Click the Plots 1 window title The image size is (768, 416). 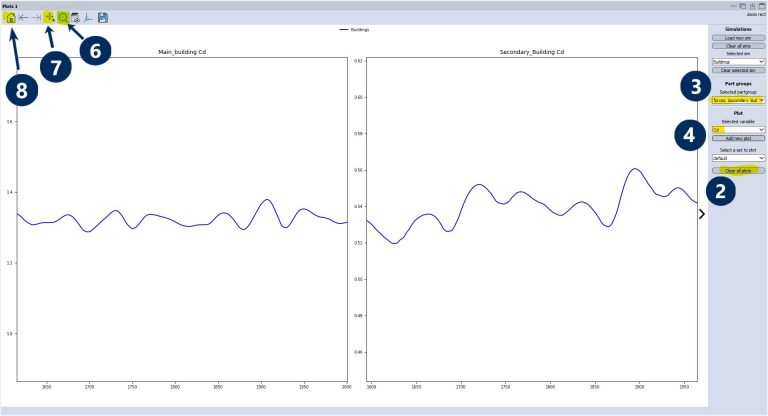tap(10, 6)
